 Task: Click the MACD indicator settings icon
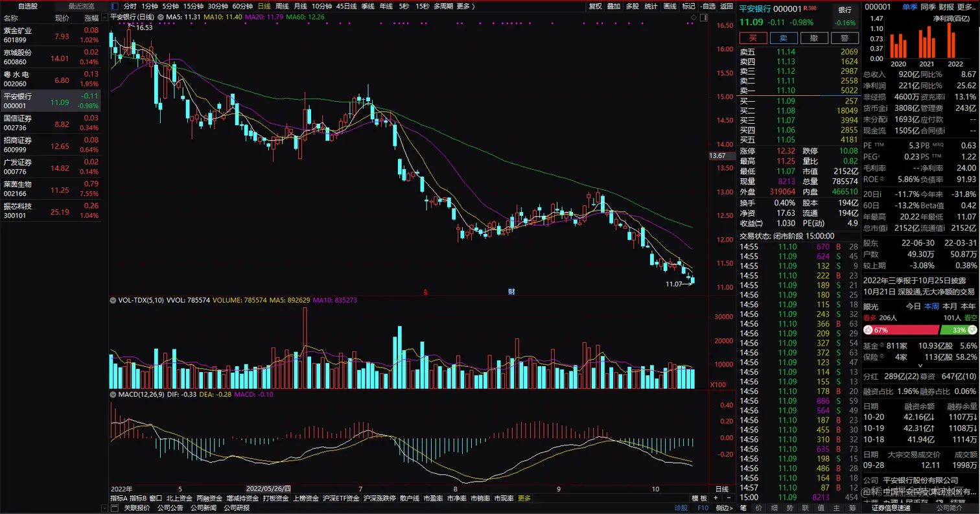click(113, 394)
